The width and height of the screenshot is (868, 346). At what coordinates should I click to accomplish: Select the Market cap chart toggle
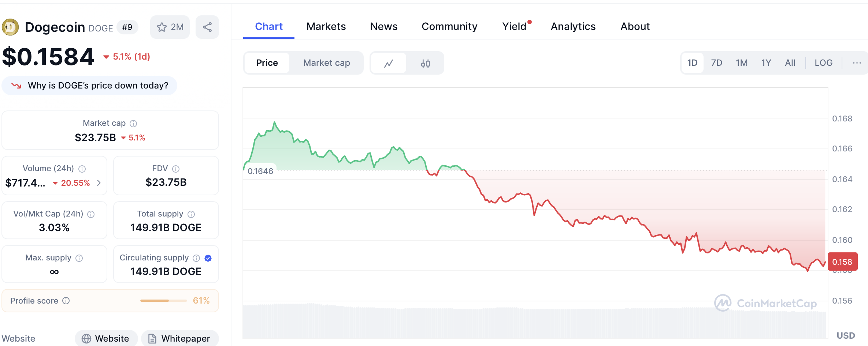pyautogui.click(x=326, y=63)
